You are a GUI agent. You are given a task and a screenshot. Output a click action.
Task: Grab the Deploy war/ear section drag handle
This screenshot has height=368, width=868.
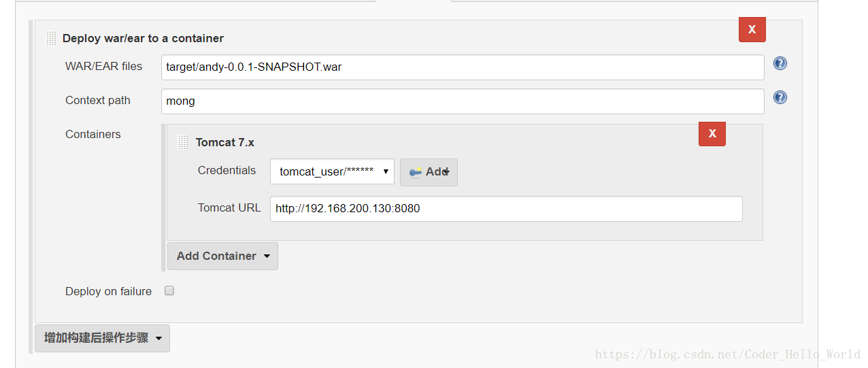click(x=51, y=38)
